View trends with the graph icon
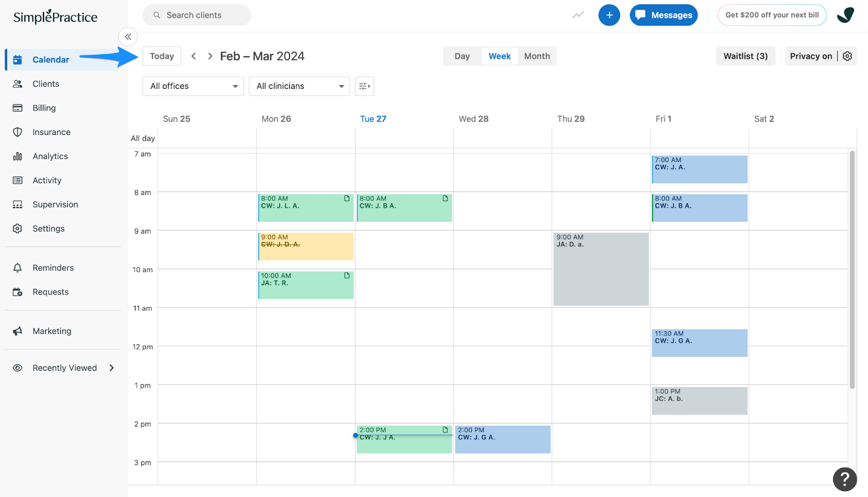The height and width of the screenshot is (497, 868). click(577, 15)
